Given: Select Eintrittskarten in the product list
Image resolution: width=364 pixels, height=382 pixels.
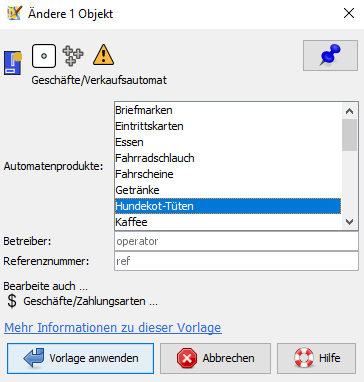Looking at the screenshot, I should (x=228, y=126).
